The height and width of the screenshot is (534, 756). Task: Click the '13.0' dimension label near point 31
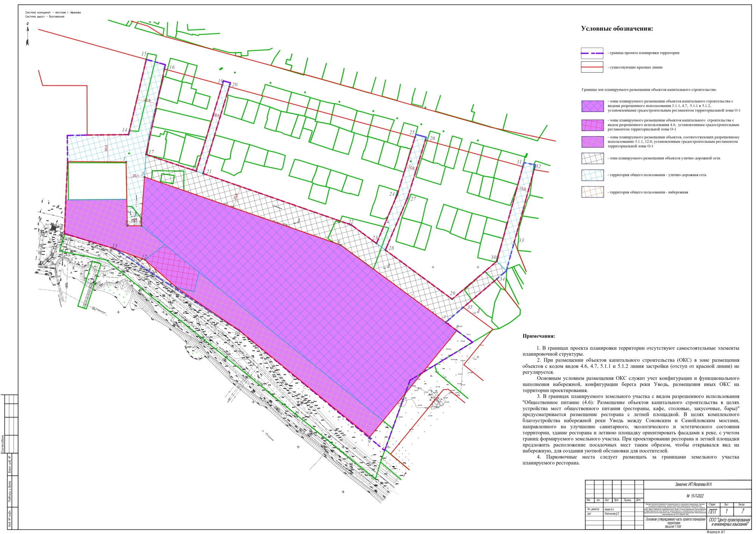pos(523,189)
